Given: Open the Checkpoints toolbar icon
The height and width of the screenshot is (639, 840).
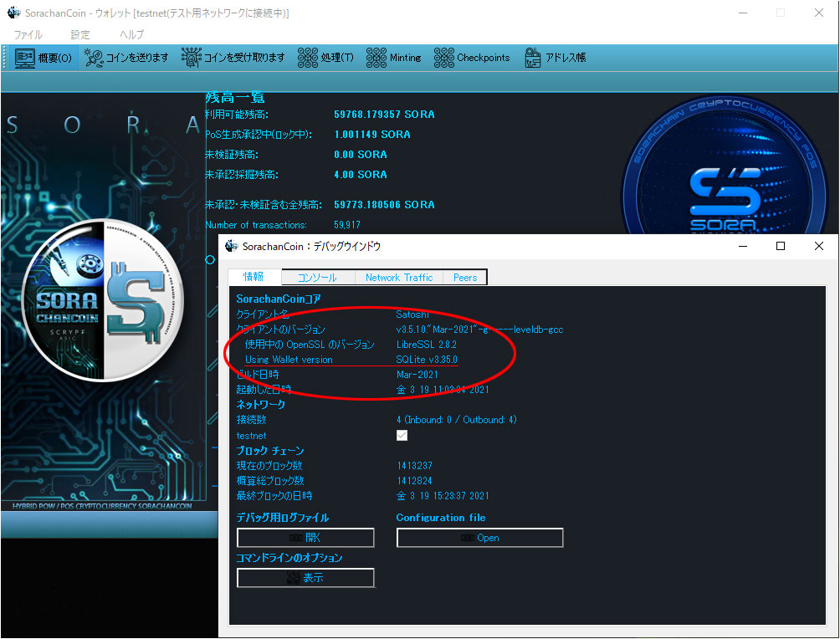Looking at the screenshot, I should pos(443,58).
